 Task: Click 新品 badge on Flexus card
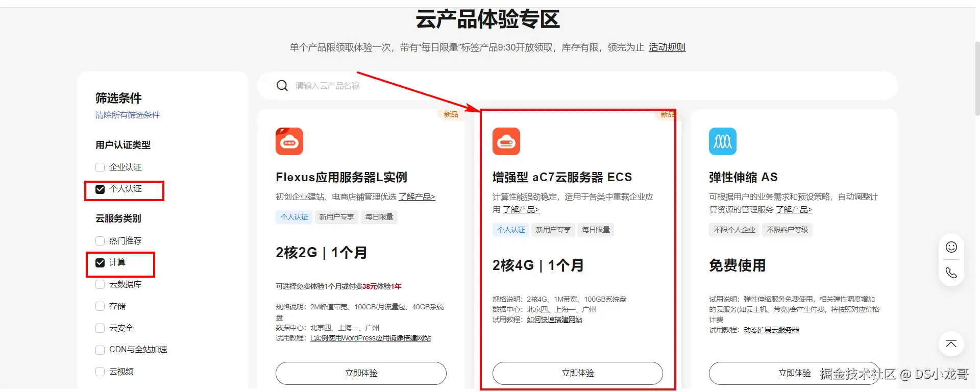tap(451, 114)
